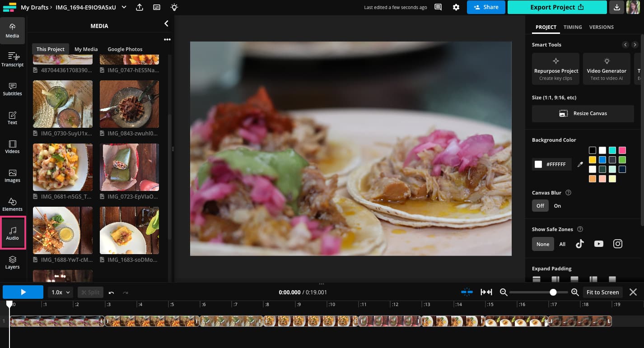Open the PROJECT tab

(546, 27)
